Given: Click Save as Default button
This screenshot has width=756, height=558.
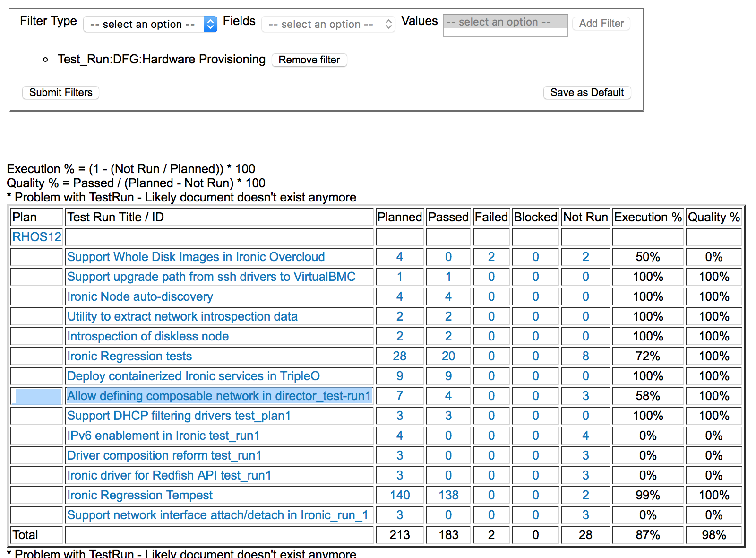Looking at the screenshot, I should (587, 93).
